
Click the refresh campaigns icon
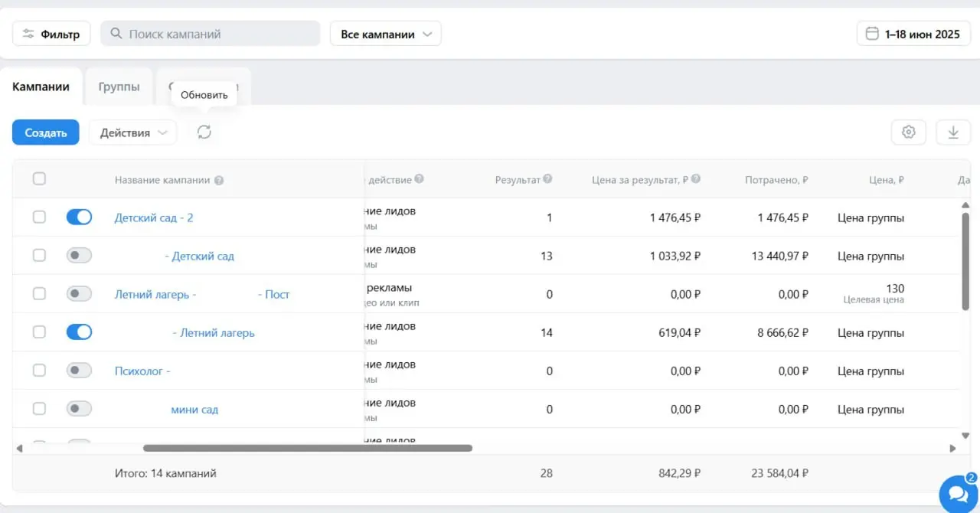point(204,132)
